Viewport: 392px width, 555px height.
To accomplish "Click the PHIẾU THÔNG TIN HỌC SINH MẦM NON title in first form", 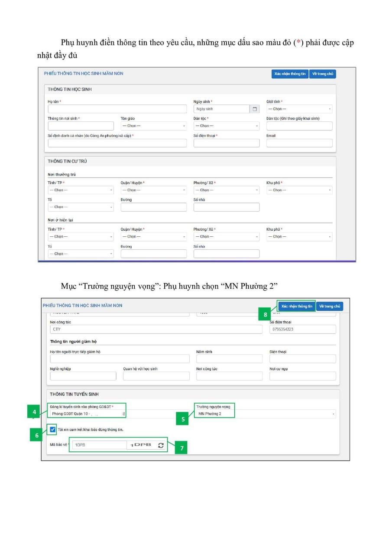I will point(84,74).
